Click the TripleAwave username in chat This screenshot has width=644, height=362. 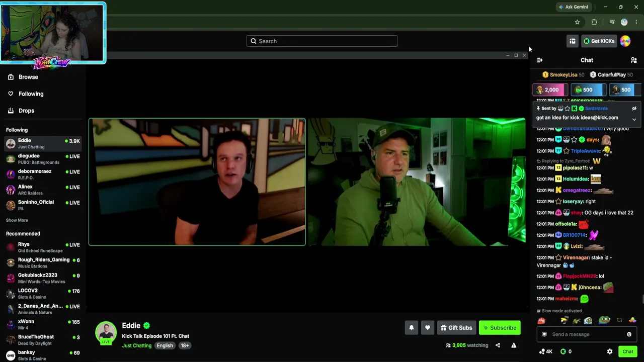[585, 151]
